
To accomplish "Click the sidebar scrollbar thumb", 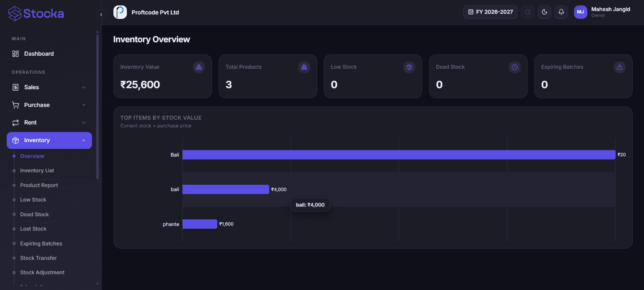I will click(98, 107).
